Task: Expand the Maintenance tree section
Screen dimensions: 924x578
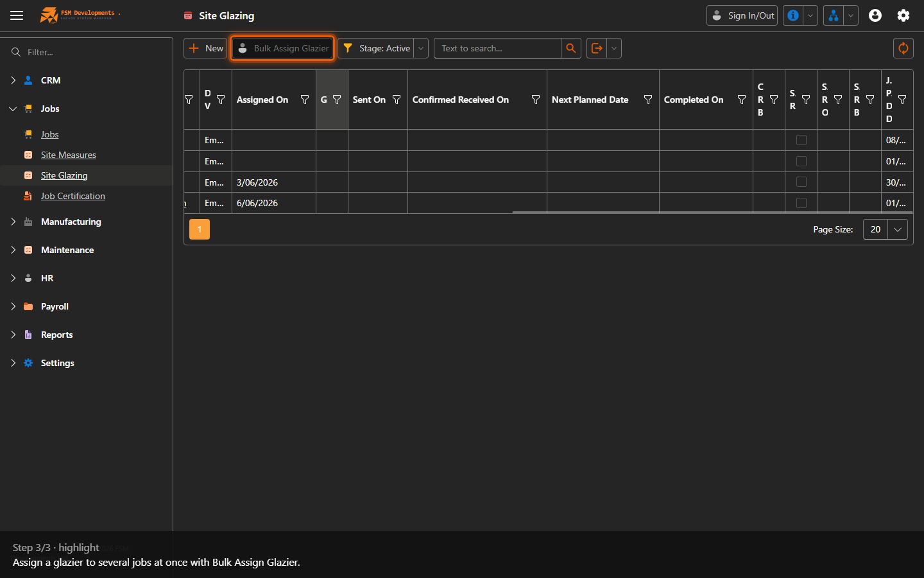Action: 13,250
